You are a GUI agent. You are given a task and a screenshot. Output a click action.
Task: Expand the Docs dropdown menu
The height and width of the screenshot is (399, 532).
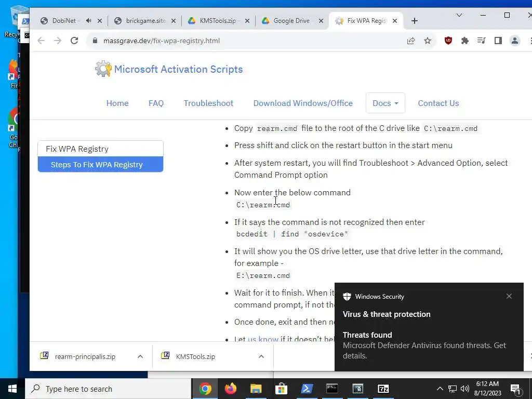385,103
